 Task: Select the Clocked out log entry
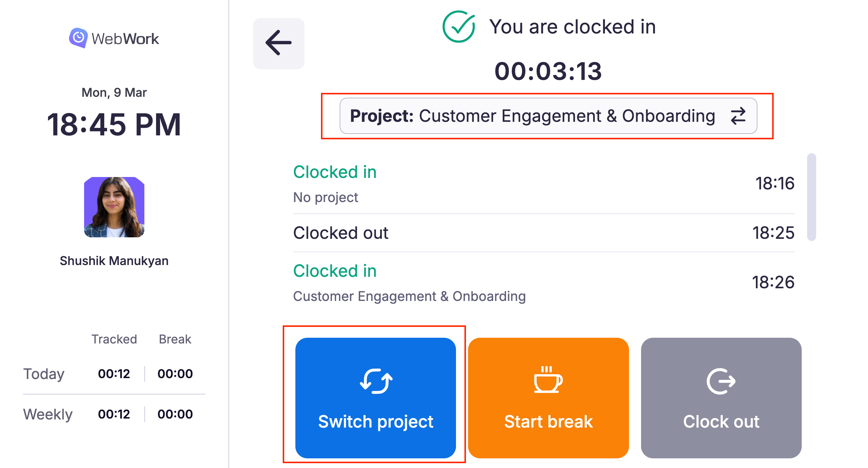click(x=543, y=233)
